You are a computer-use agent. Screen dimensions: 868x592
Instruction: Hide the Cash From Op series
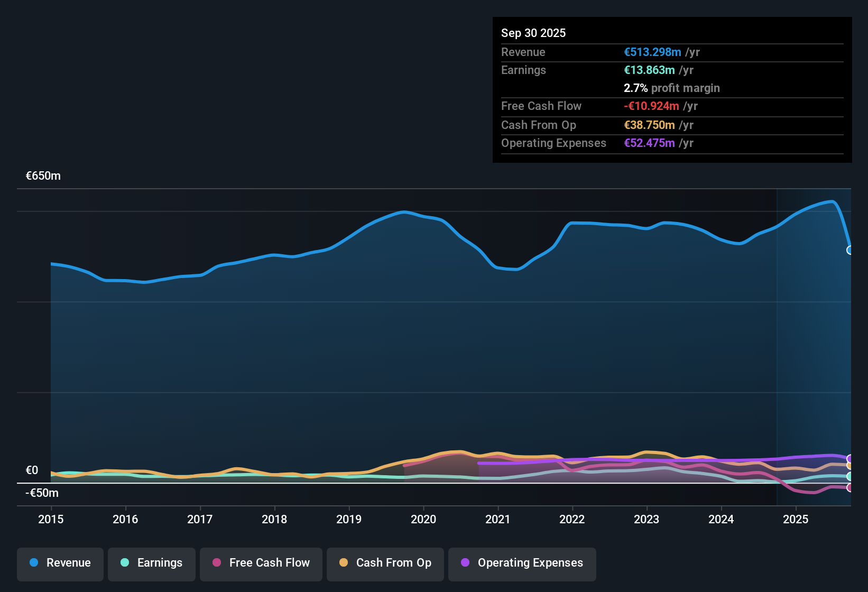[385, 563]
